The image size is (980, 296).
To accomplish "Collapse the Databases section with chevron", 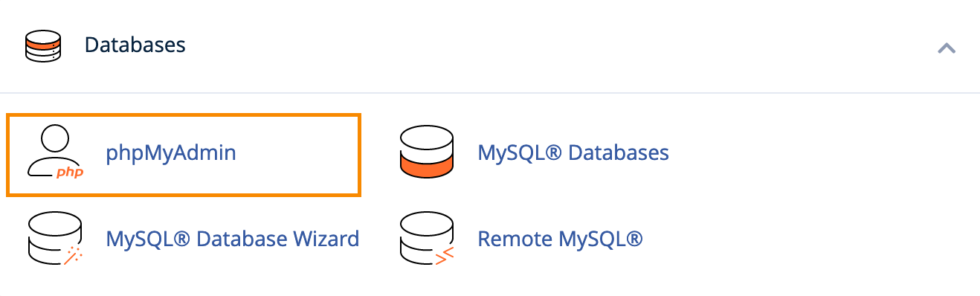I will click(947, 49).
